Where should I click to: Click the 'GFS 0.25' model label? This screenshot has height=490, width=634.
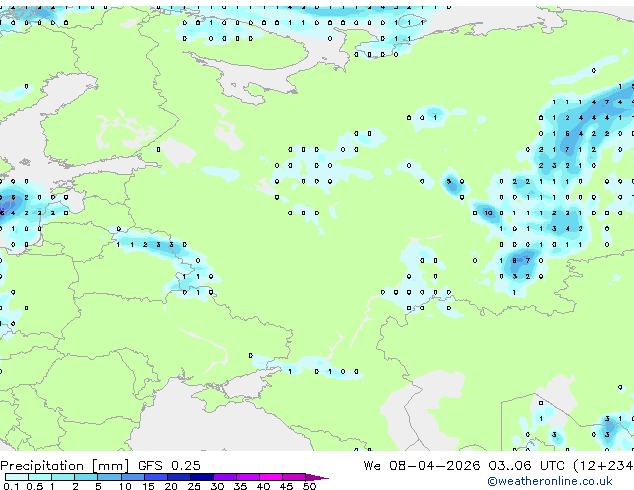(169, 466)
